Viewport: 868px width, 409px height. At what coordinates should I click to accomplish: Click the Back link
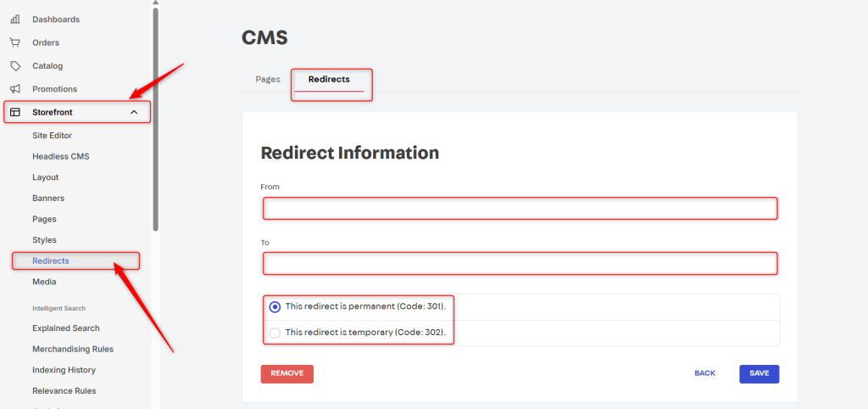tap(704, 374)
